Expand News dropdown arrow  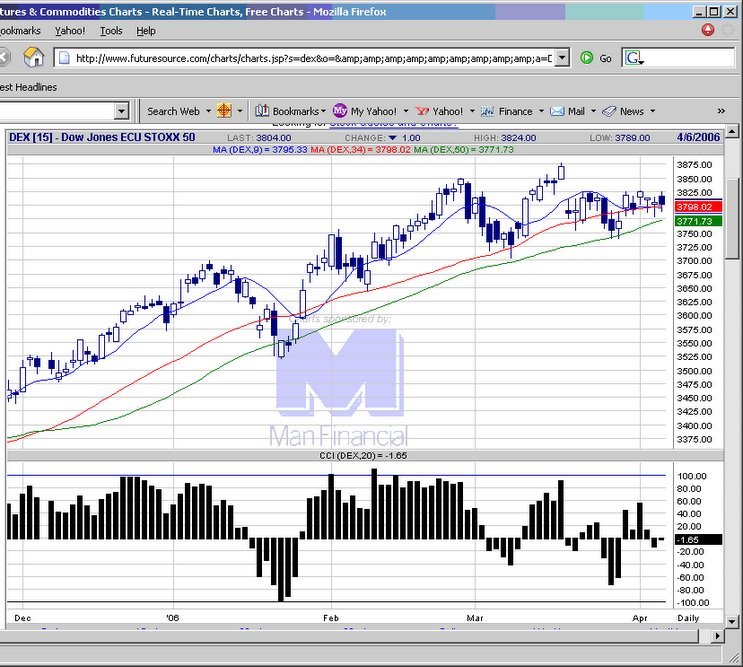652,111
